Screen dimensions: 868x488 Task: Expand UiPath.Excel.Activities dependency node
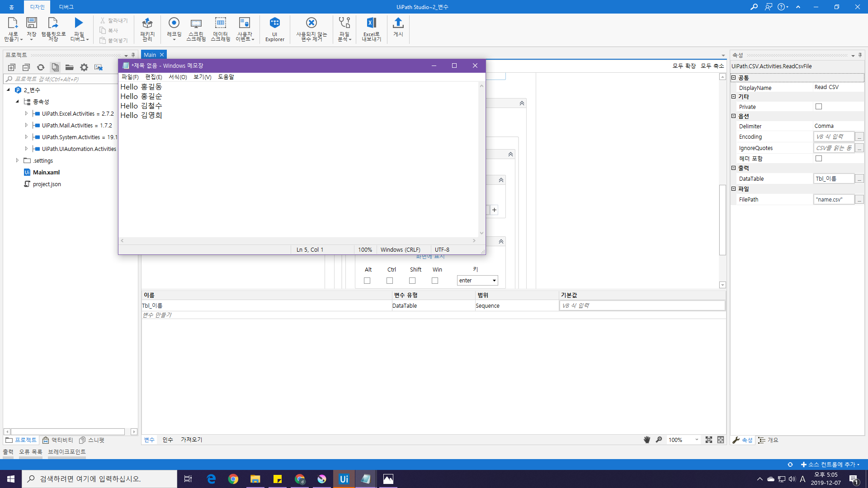pos(26,114)
